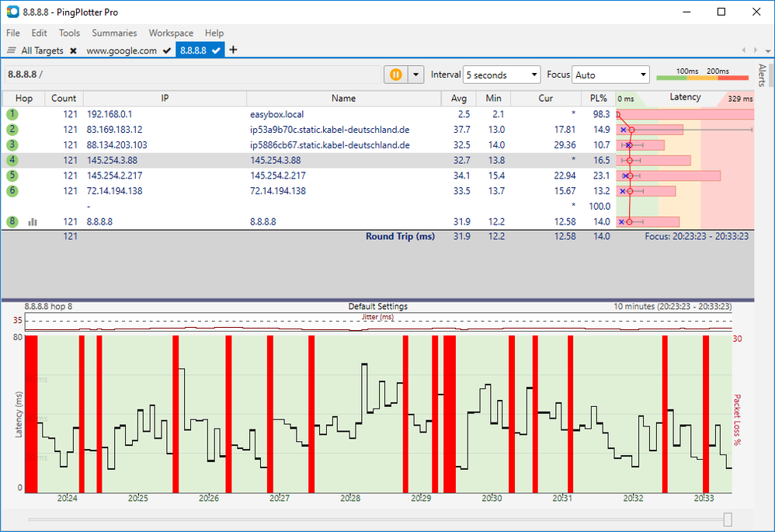Click the timeline slider handle at bottom
775x532 pixels.
(727, 520)
